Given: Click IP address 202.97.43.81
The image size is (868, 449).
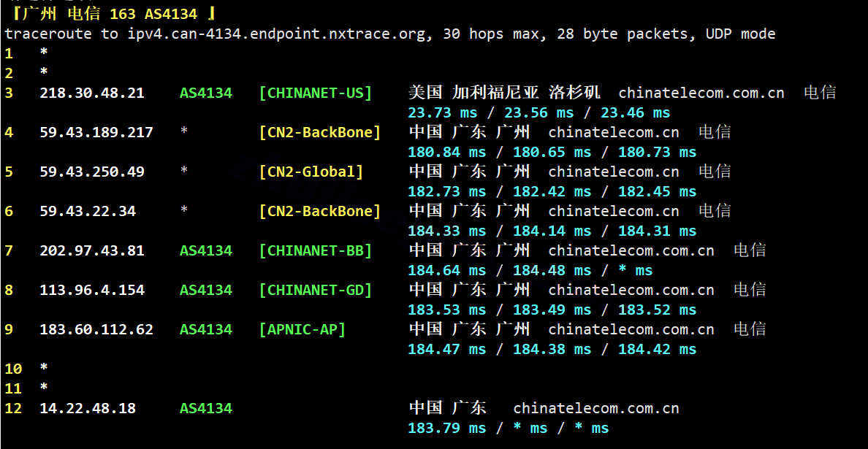Looking at the screenshot, I should tap(92, 251).
